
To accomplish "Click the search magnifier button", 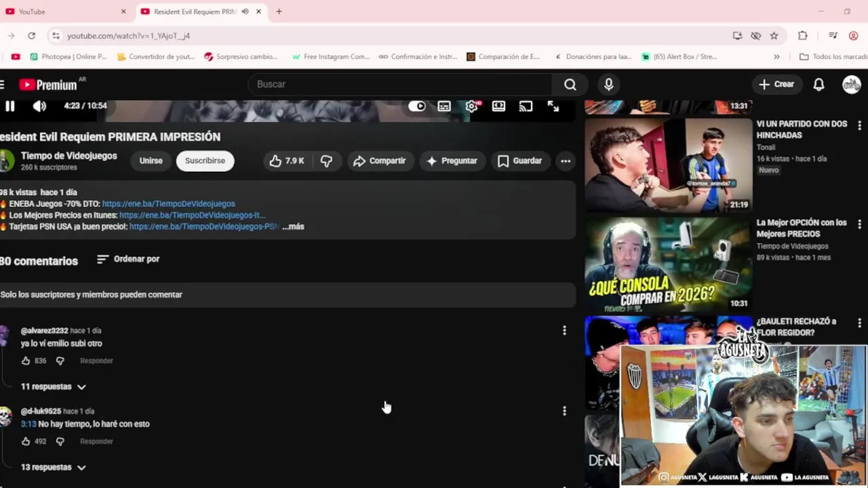I will tap(570, 84).
